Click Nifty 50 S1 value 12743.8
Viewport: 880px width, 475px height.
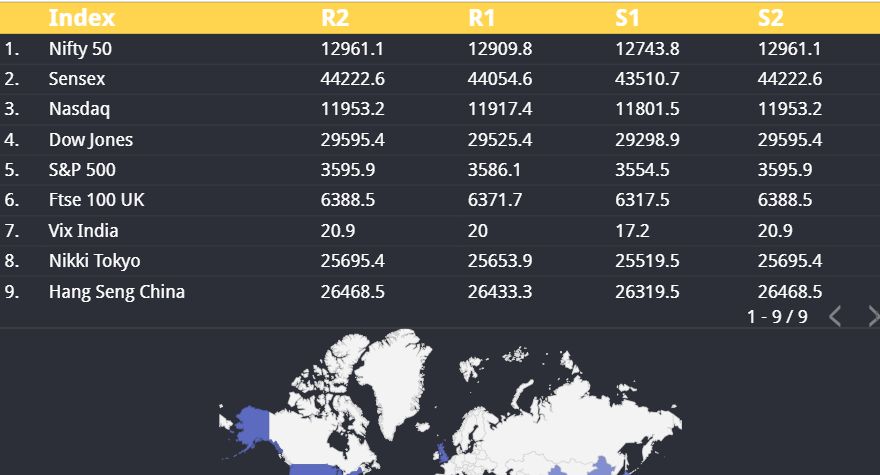pyautogui.click(x=647, y=49)
